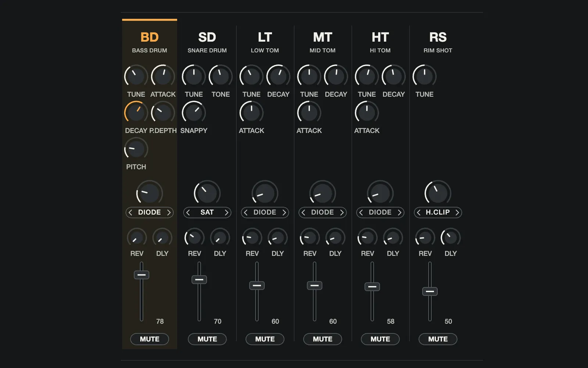Mute the Low Tom channel
The height and width of the screenshot is (368, 588).
click(265, 339)
